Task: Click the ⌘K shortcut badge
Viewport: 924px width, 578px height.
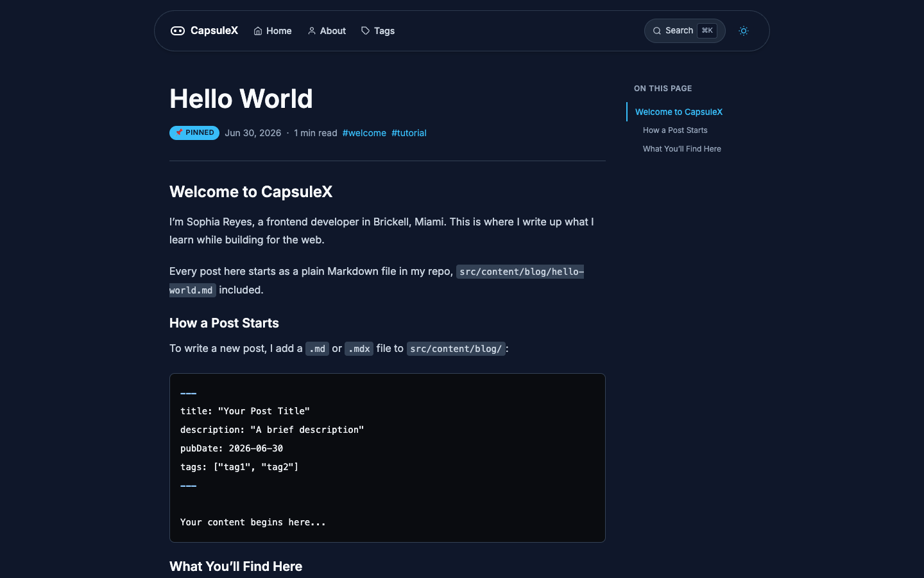Action: tap(707, 31)
